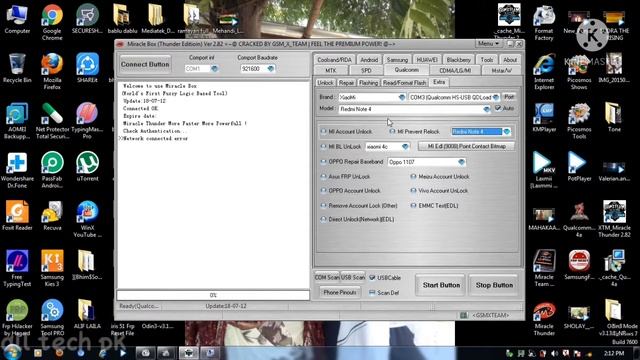This screenshot has width=640, height=360.
Task: Open Free TypingTest desktop icon
Action: click(17, 268)
